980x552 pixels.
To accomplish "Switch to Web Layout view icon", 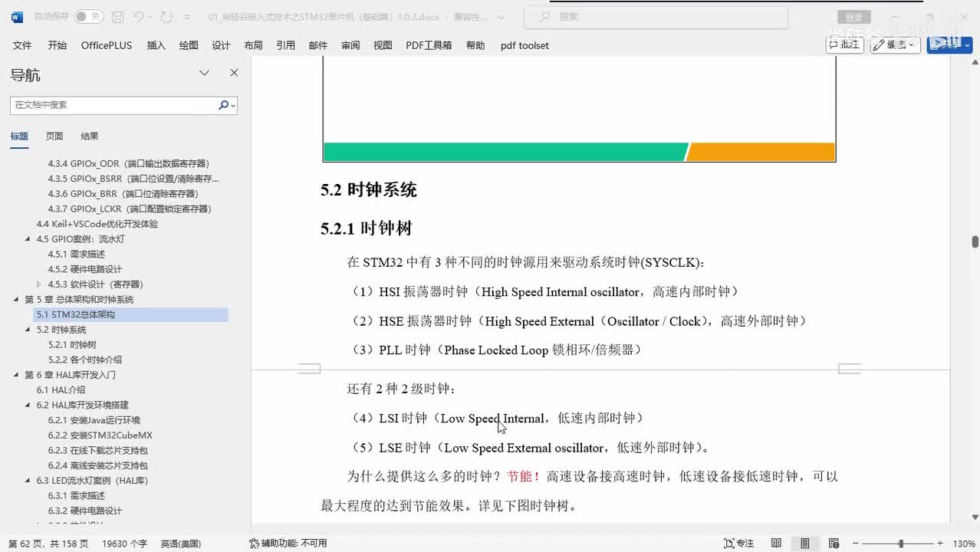I will [834, 544].
